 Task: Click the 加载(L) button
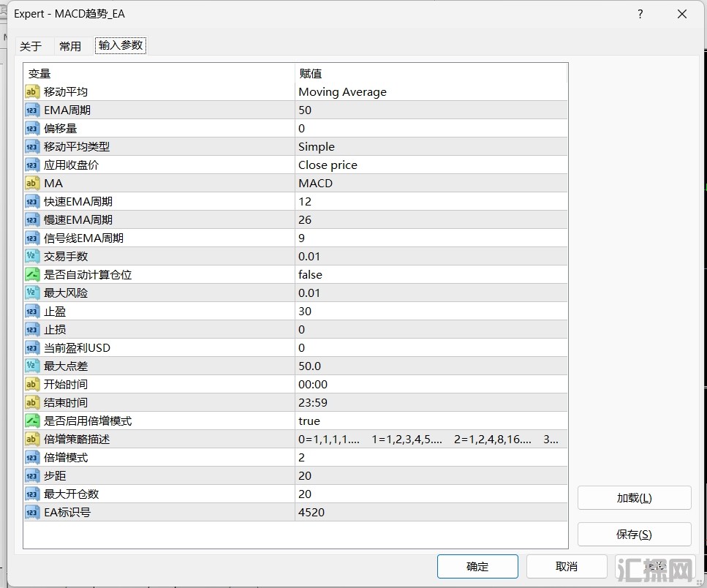click(x=634, y=498)
